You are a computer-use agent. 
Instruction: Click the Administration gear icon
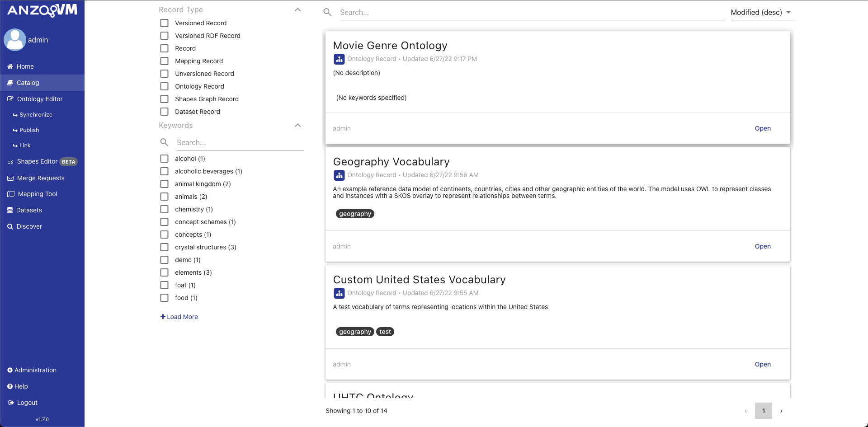click(10, 370)
